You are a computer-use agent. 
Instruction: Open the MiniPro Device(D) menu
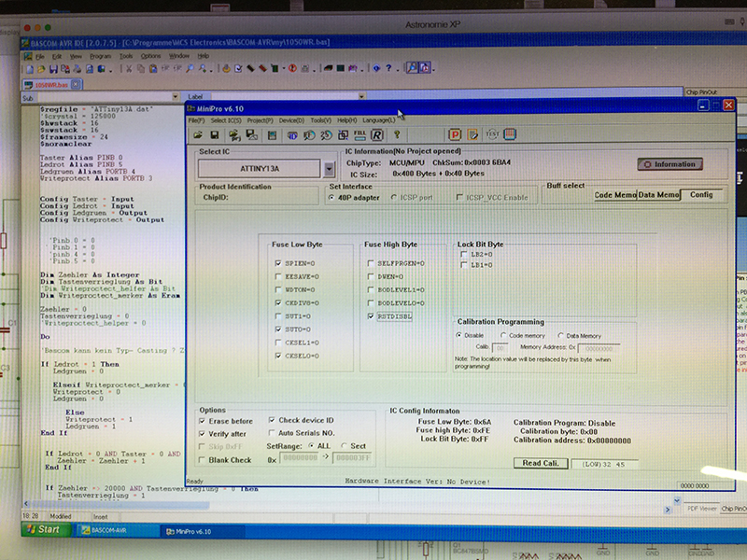pyautogui.click(x=291, y=120)
